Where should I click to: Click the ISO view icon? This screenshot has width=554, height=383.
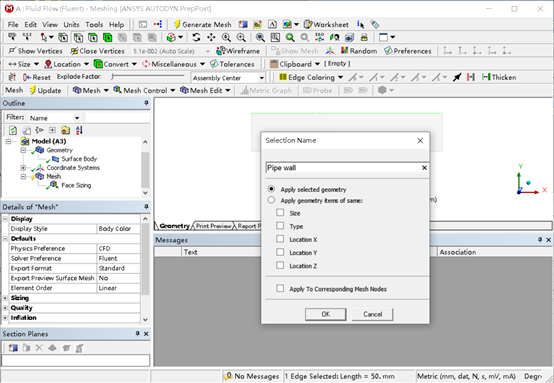(x=319, y=37)
